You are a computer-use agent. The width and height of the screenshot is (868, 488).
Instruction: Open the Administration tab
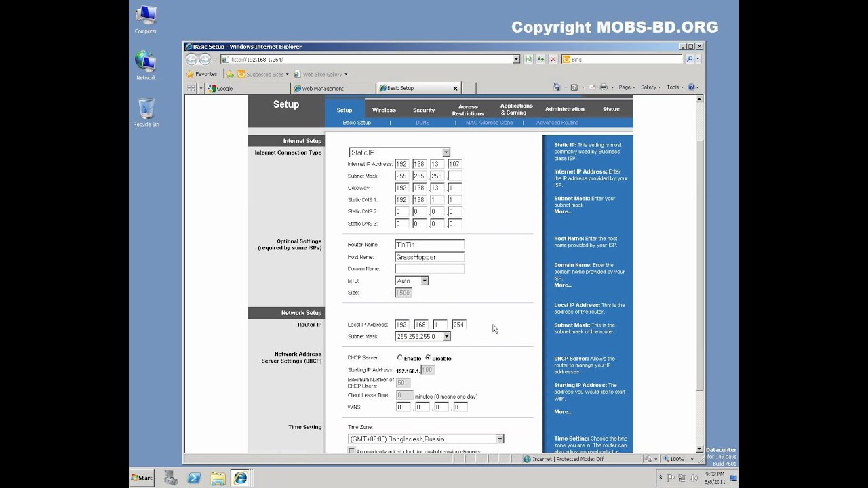point(565,109)
